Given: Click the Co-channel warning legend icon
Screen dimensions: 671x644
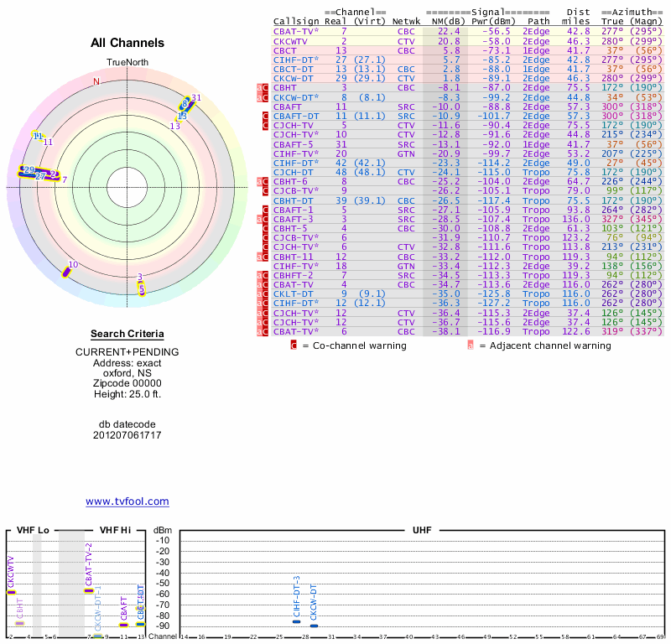Looking at the screenshot, I should tap(294, 345).
